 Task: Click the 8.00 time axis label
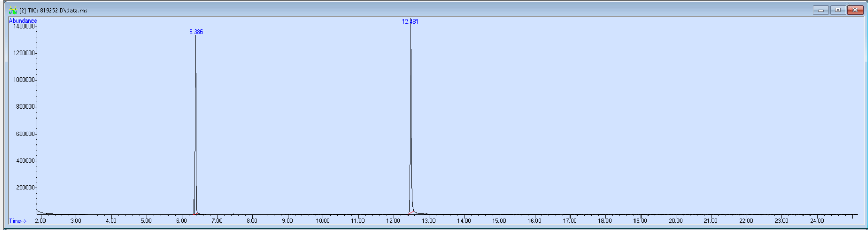(252, 221)
